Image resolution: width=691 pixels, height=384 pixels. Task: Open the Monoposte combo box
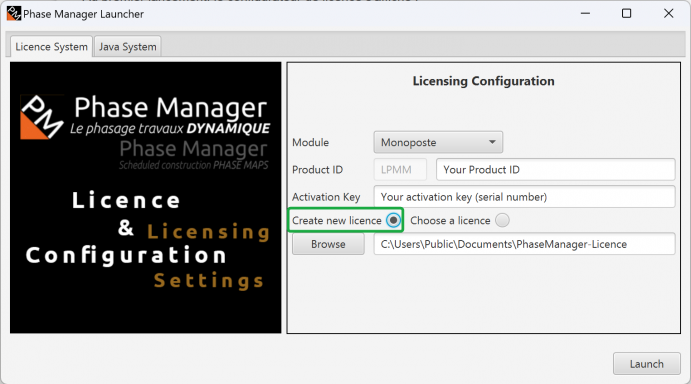pos(438,142)
